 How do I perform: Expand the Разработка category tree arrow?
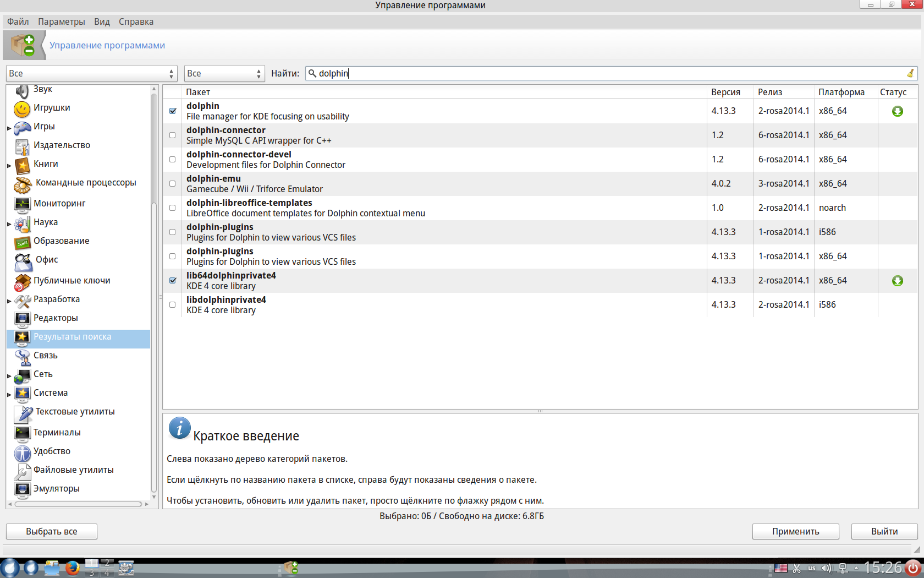(9, 301)
